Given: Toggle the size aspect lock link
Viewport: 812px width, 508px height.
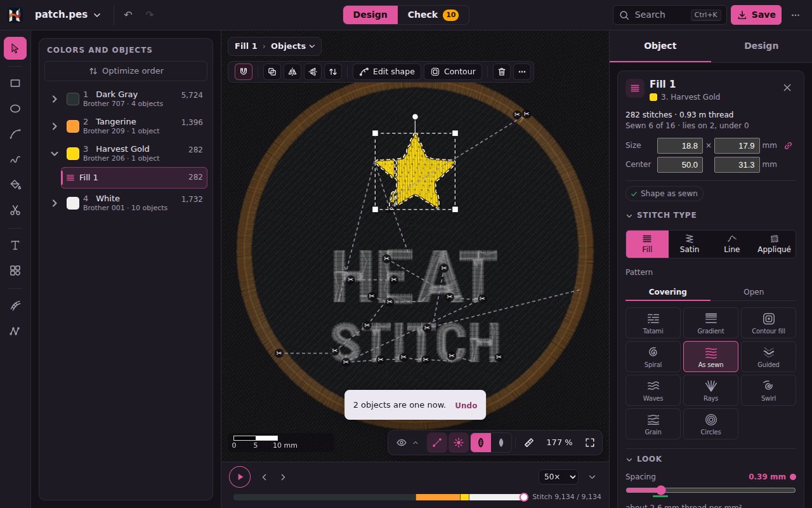Looking at the screenshot, I should (x=788, y=145).
